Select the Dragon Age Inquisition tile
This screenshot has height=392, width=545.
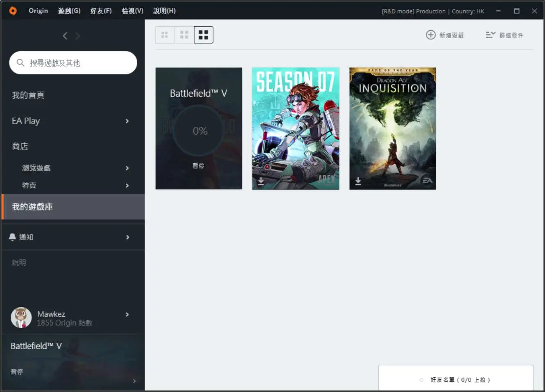coord(393,128)
